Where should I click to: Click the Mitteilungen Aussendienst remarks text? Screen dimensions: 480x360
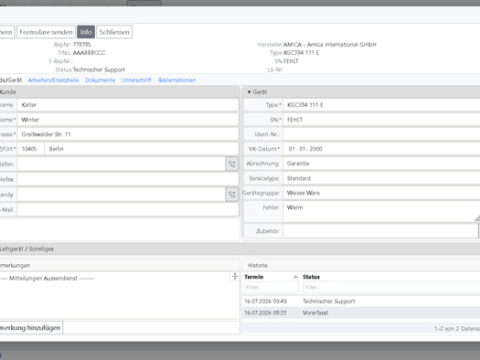[47, 278]
